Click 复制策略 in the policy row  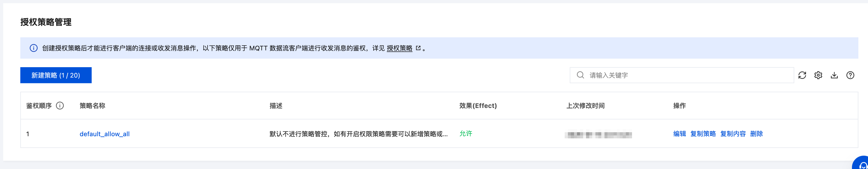point(703,134)
